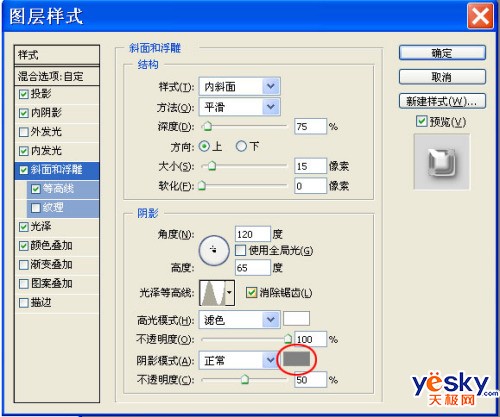The height and width of the screenshot is (417, 500).
Task: Click the layer style preview thumbnail
Action: pyautogui.click(x=442, y=162)
